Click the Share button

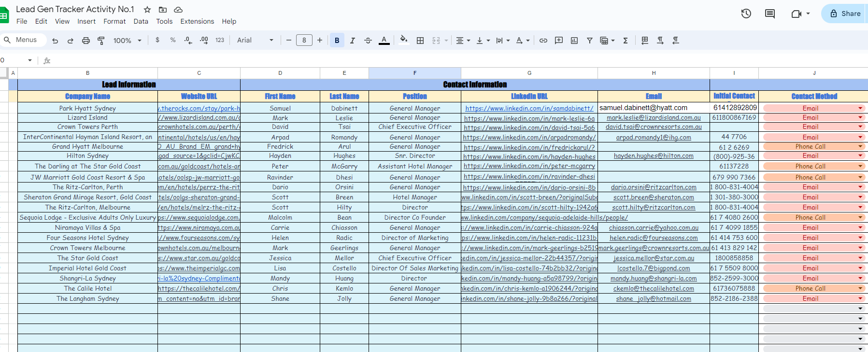[845, 14]
